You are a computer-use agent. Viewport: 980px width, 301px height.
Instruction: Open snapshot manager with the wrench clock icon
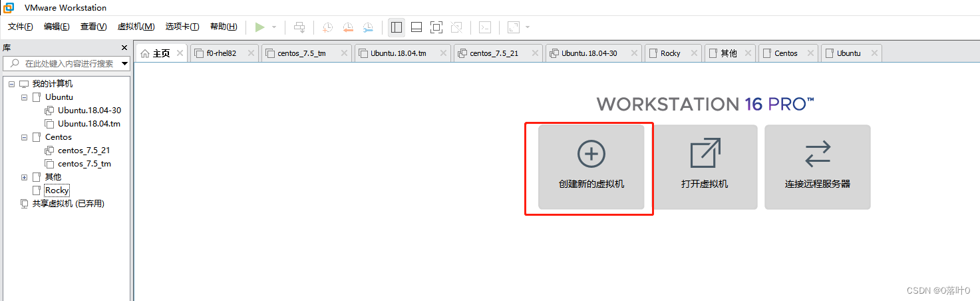[368, 27]
